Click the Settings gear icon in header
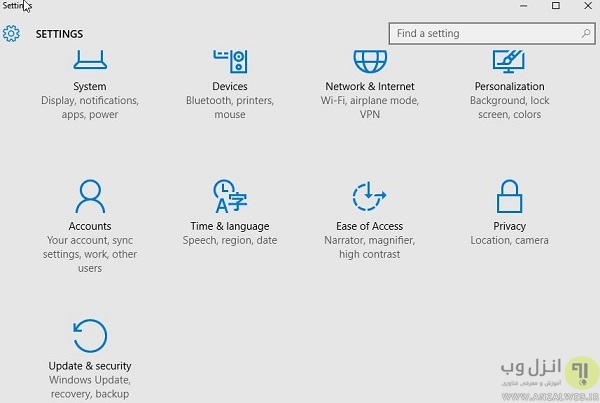The height and width of the screenshot is (403, 600). pos(11,34)
